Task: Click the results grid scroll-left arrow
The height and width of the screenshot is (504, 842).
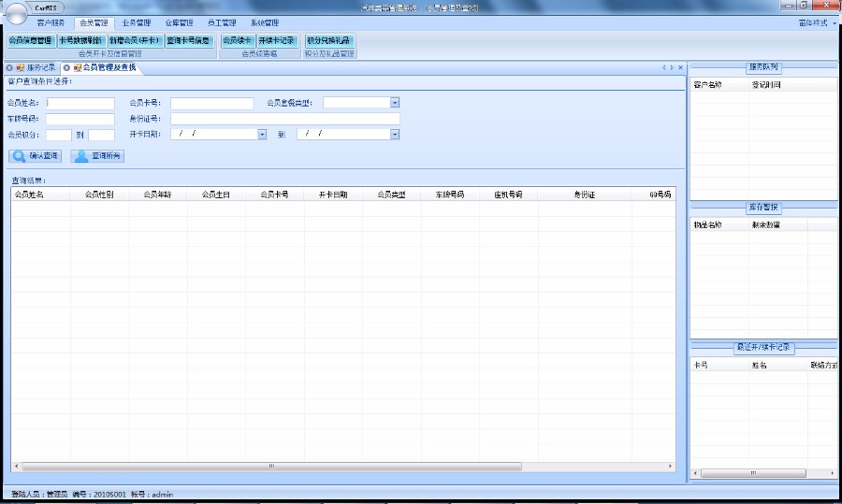Action: coord(16,467)
